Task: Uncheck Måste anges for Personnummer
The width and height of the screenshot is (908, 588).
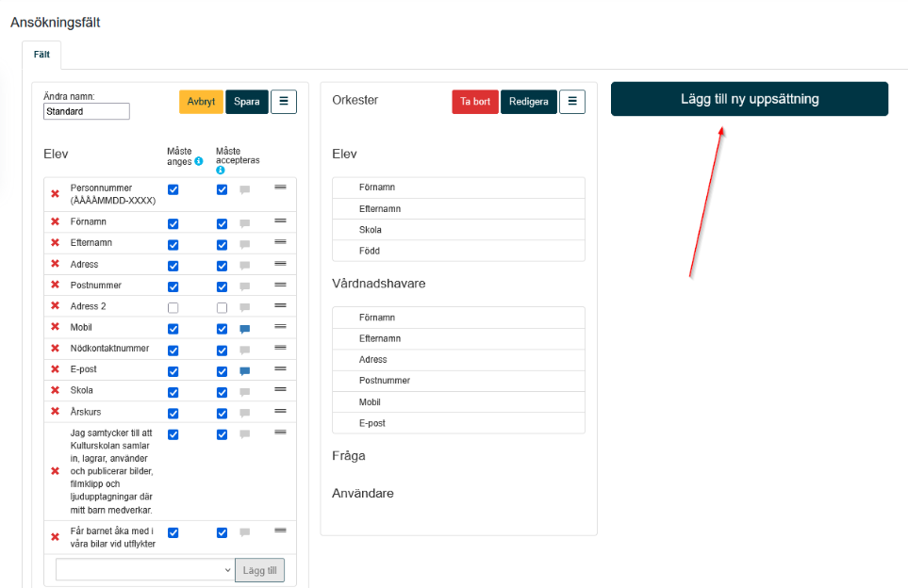Action: [173, 189]
